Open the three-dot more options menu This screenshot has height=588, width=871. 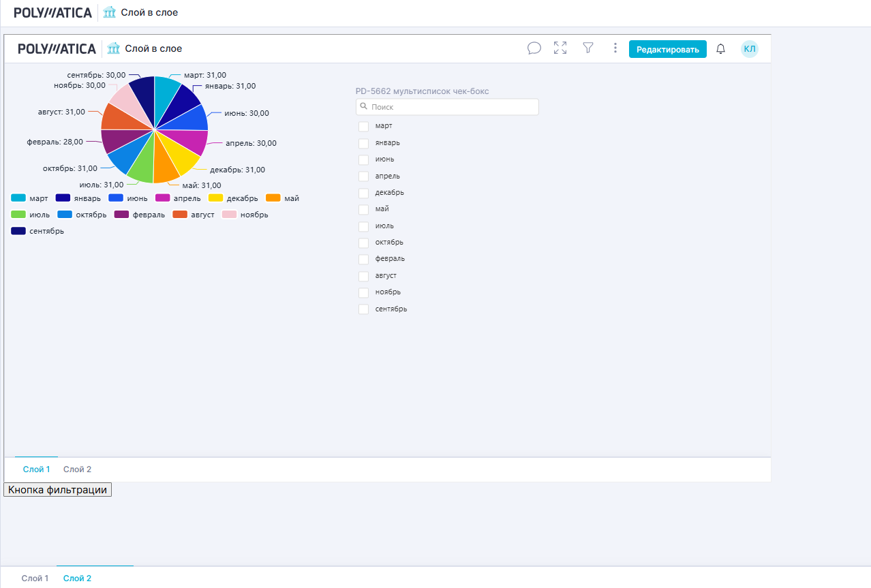click(615, 48)
